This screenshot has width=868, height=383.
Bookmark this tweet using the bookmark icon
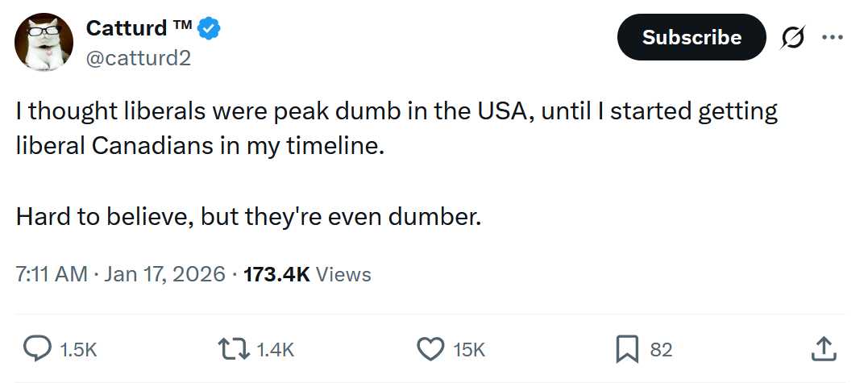click(627, 348)
